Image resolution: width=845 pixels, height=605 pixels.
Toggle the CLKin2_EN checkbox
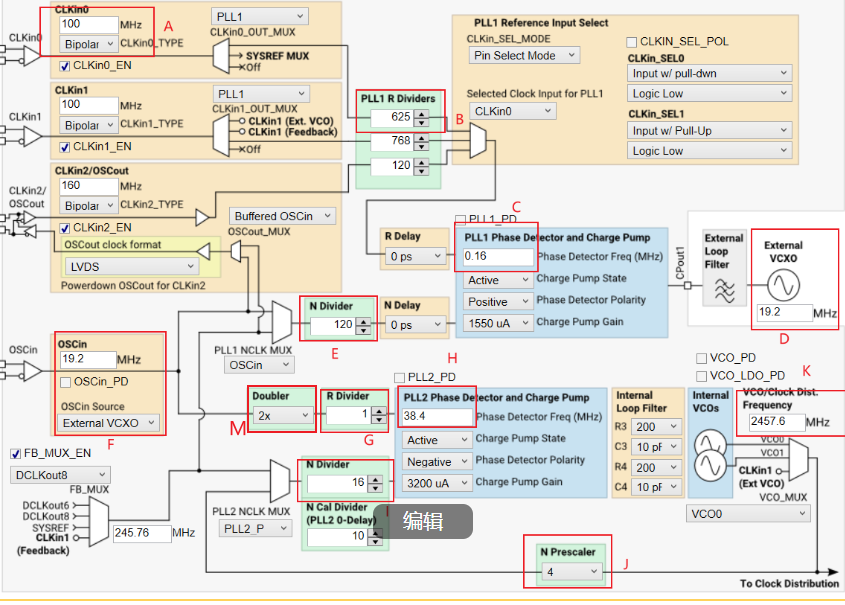click(x=65, y=228)
